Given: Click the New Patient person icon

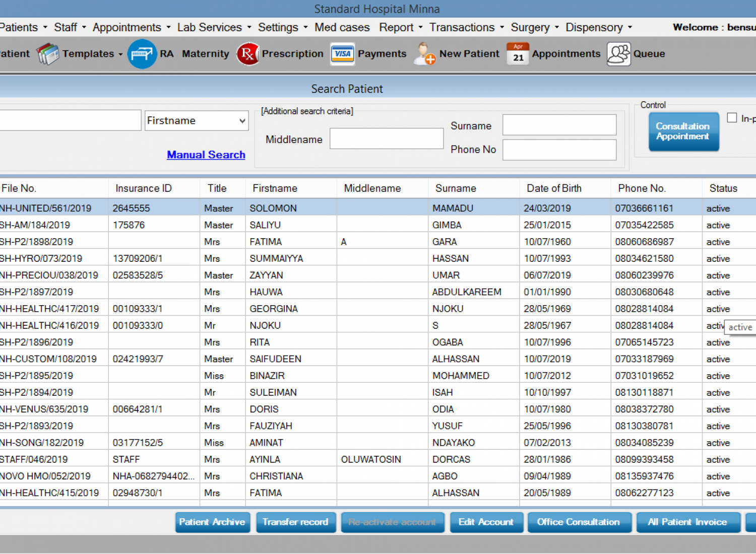Looking at the screenshot, I should click(424, 54).
